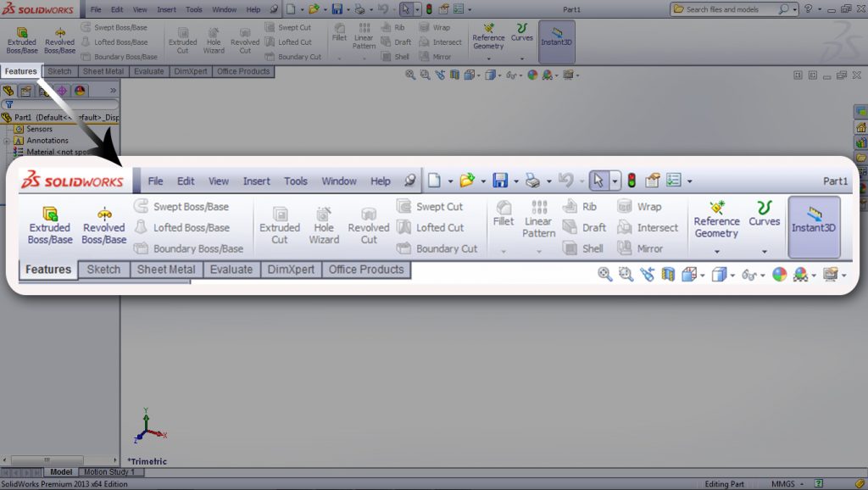Screen dimensions: 868x490
Task: Click the feature tree filter field
Action: pyautogui.click(x=60, y=104)
